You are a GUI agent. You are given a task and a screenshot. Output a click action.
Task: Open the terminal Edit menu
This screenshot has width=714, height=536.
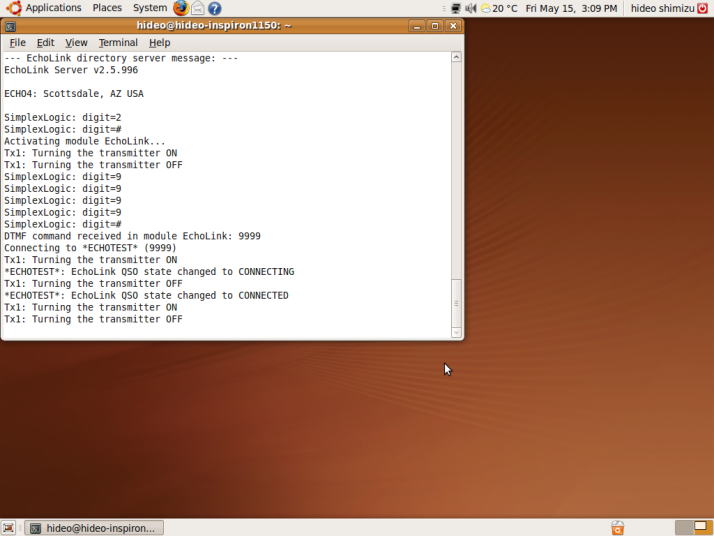point(46,43)
